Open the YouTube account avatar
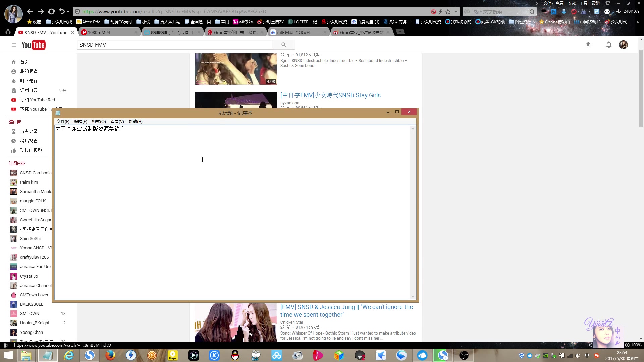This screenshot has width=644, height=362. (x=623, y=45)
